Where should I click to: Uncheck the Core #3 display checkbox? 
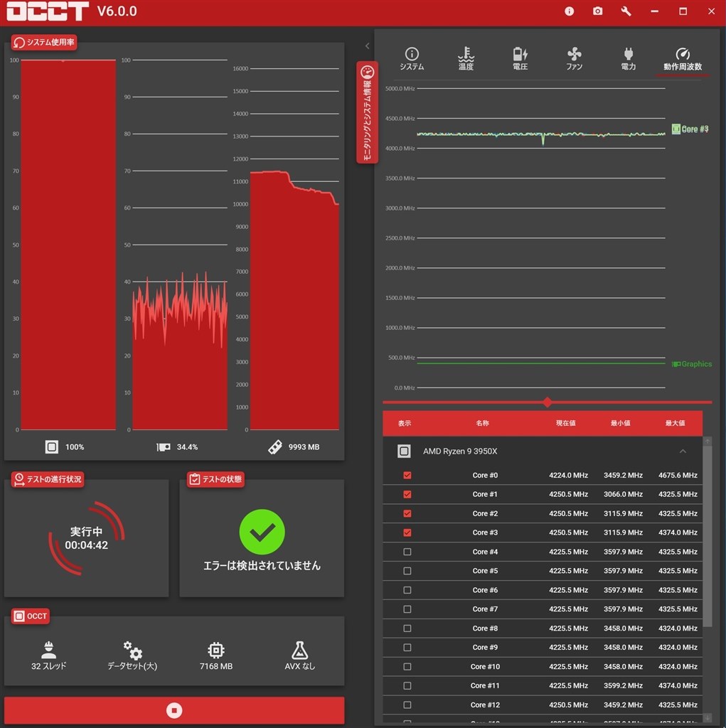pos(407,532)
